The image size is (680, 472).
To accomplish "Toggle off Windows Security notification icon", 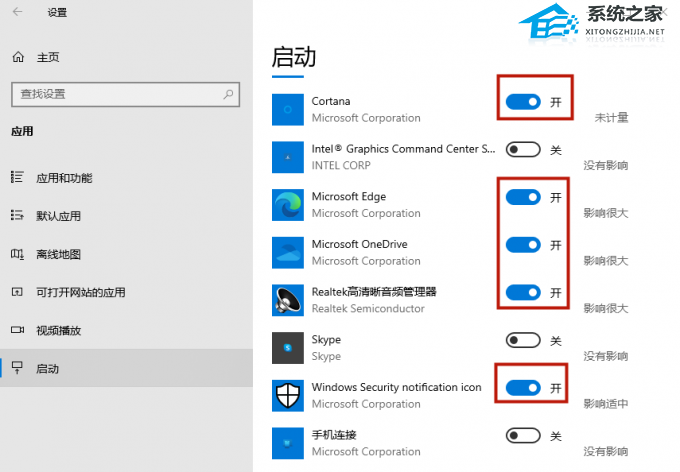I will point(523,387).
